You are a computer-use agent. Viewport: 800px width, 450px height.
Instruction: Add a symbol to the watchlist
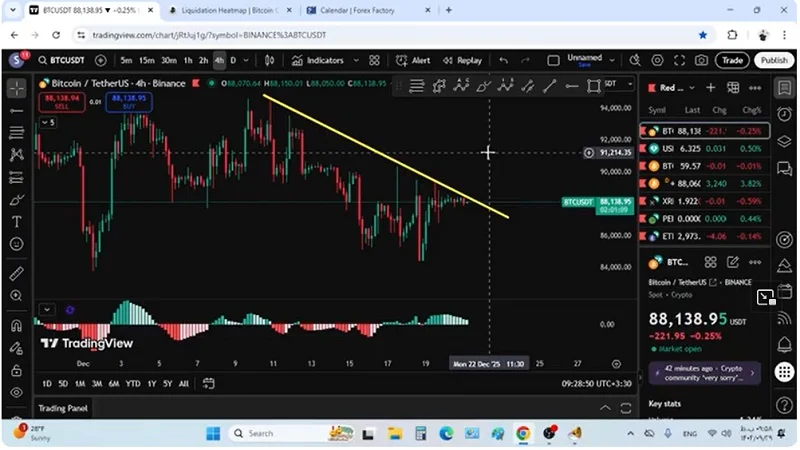point(710,88)
